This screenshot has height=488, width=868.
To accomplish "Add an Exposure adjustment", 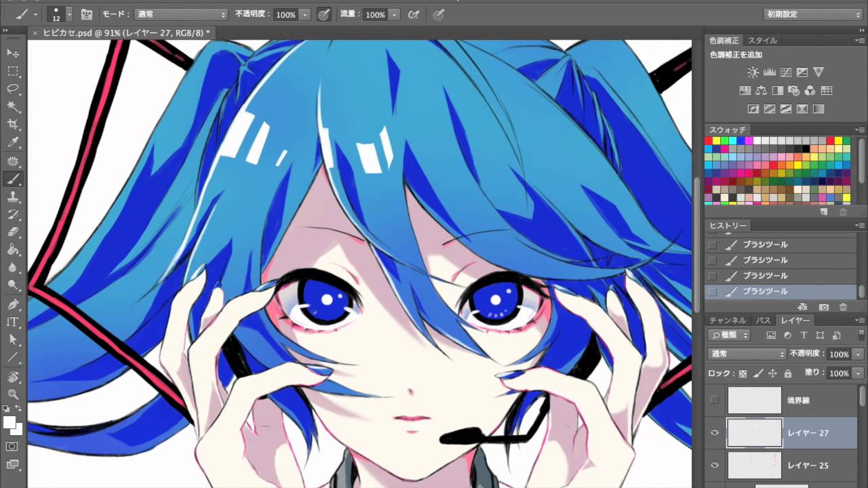I will point(802,73).
